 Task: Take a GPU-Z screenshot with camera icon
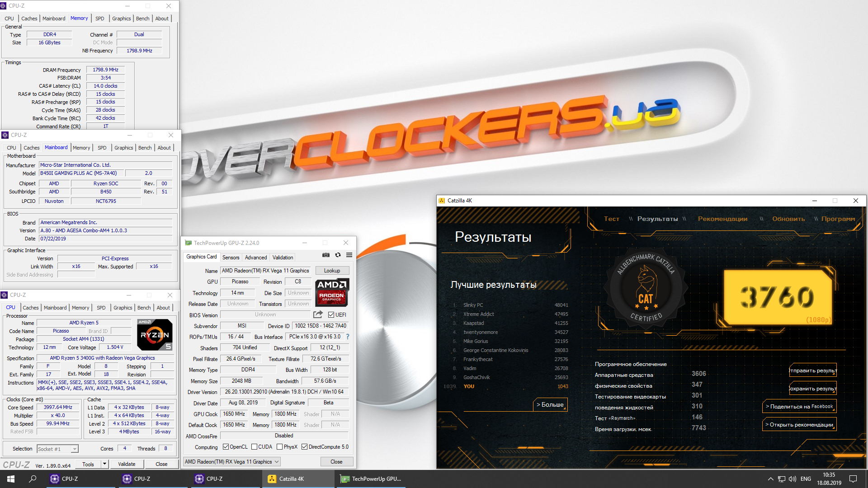[x=325, y=255]
